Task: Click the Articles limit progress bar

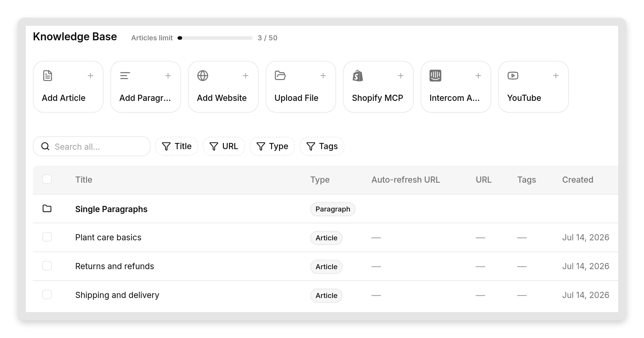Action: [x=215, y=38]
